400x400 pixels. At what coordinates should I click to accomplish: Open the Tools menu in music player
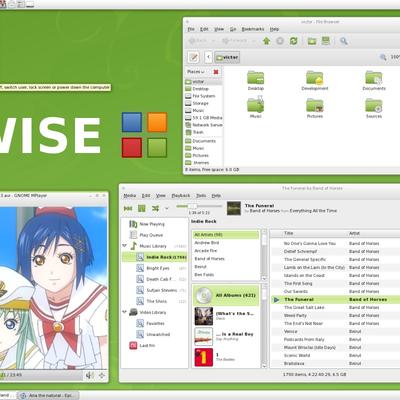tap(201, 195)
